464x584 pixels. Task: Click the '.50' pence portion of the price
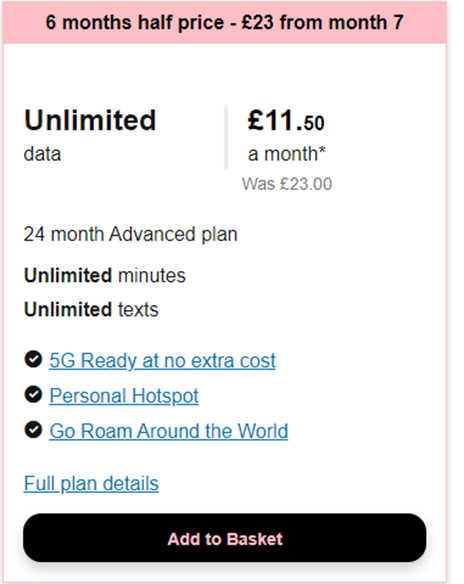311,123
